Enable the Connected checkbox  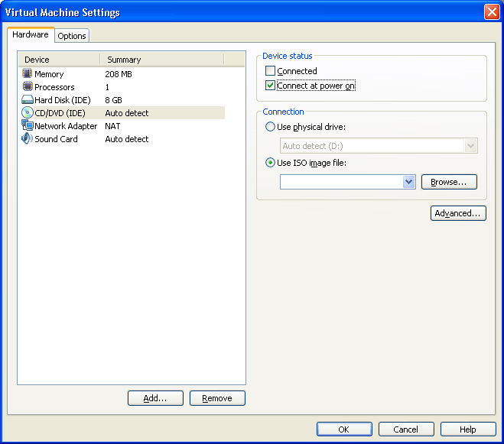[x=270, y=70]
